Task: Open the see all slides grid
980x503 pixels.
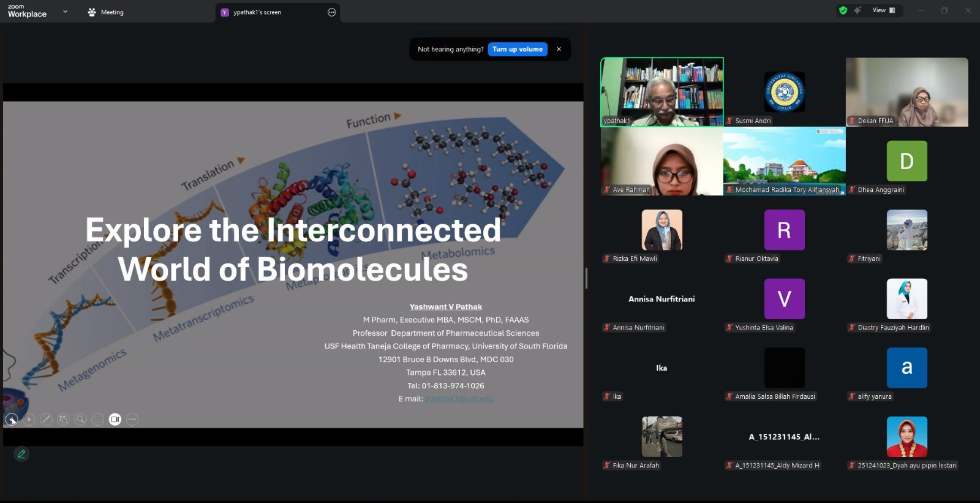Action: click(63, 420)
